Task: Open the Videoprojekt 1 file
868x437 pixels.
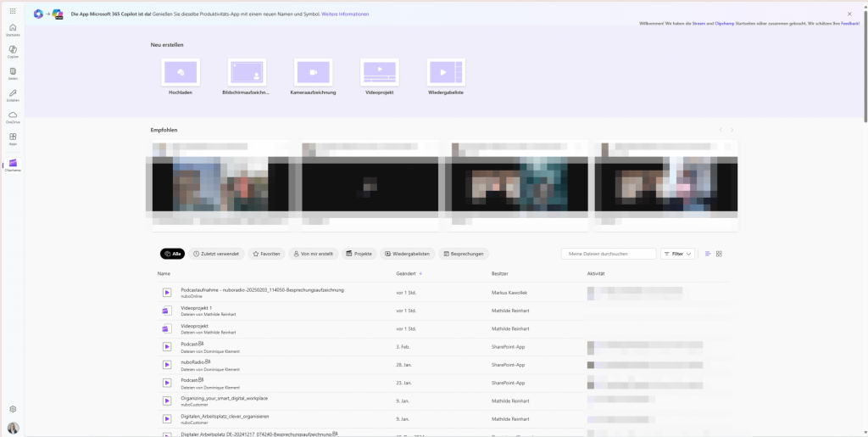Action: tap(196, 308)
